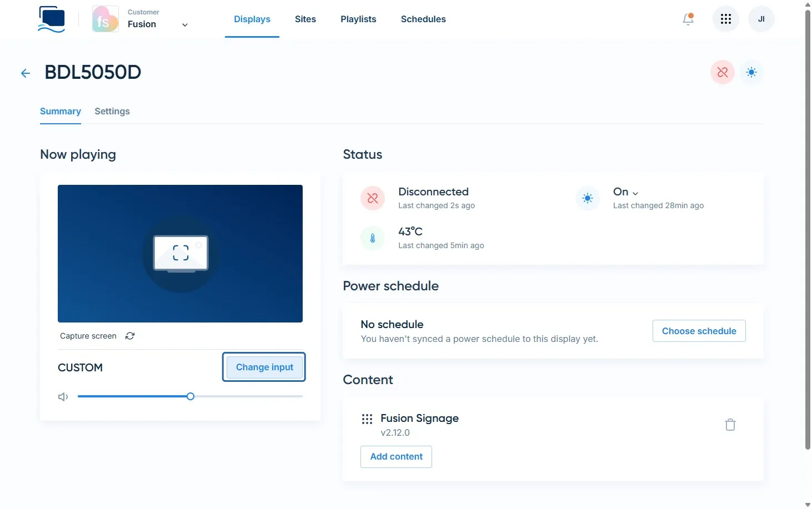Open the JI user profile menu

[x=761, y=19]
